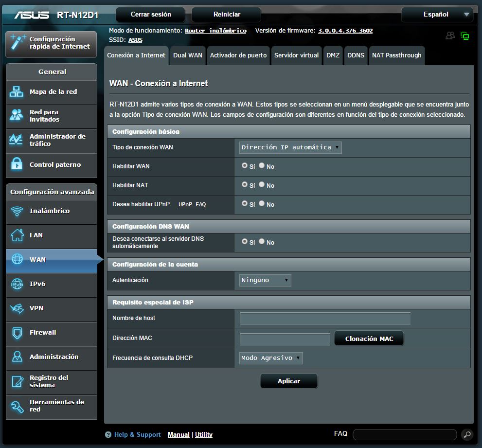
Task: Disable NAT by selecting No
Action: [262, 185]
